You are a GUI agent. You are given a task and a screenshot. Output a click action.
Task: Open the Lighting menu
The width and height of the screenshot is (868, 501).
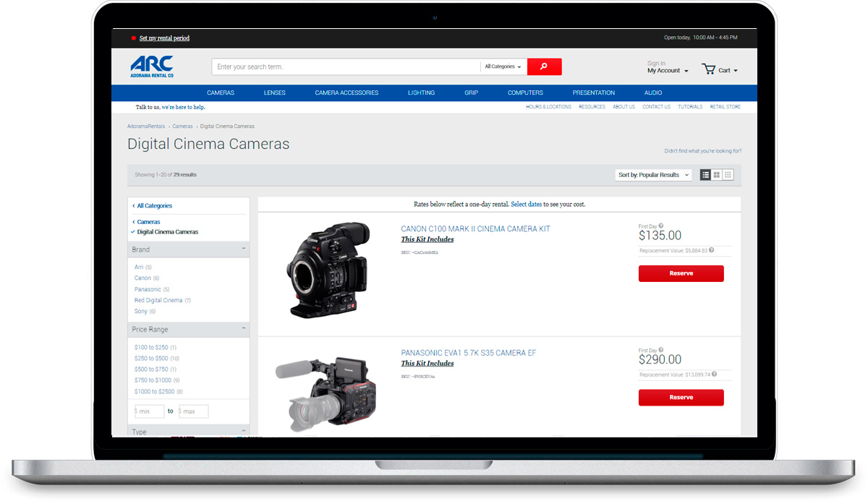tap(421, 93)
